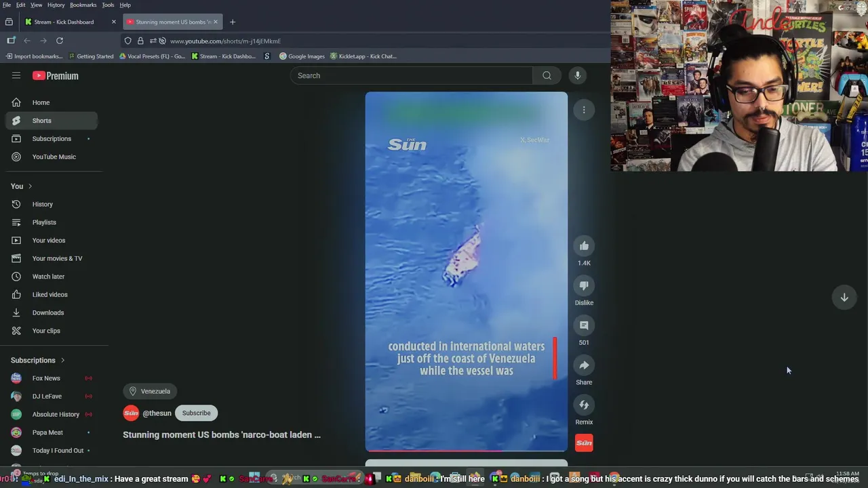The width and height of the screenshot is (868, 488).
Task: Share the Short via arrow icon
Action: 584,365
